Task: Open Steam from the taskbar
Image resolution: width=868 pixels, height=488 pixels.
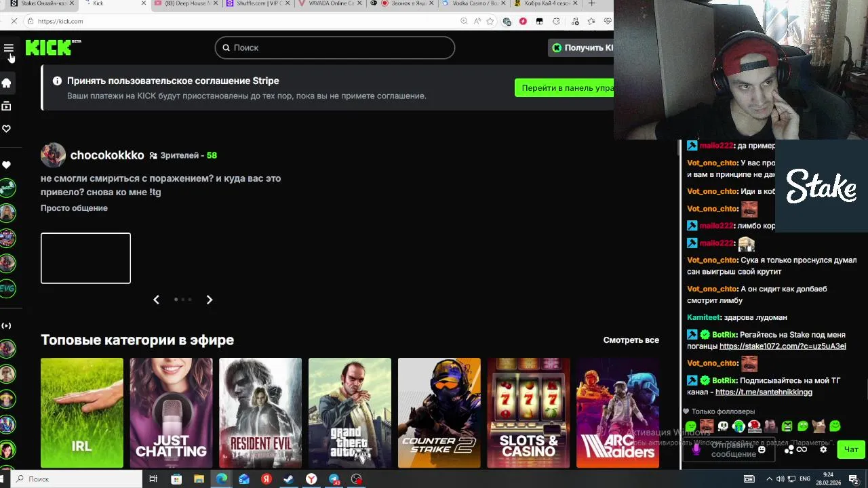Action: coord(289,479)
